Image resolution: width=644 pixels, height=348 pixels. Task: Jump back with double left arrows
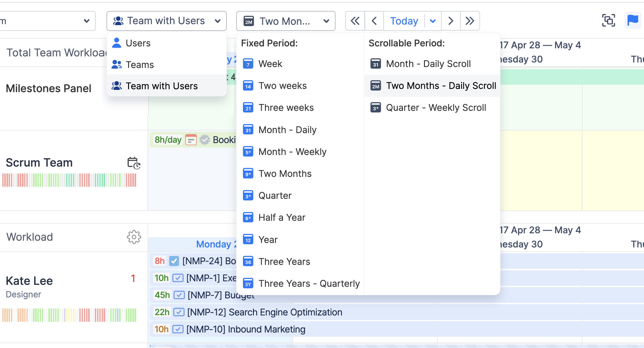pos(355,21)
